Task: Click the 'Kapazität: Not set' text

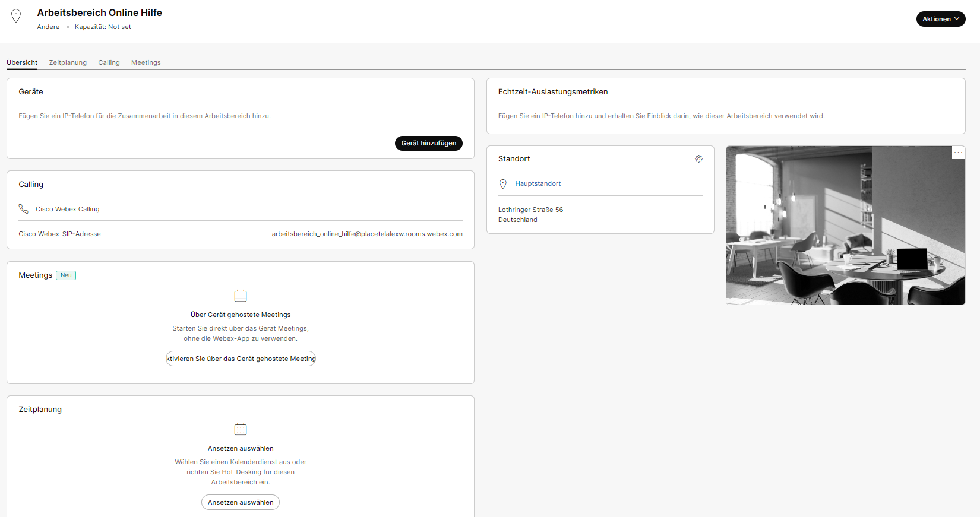Action: (103, 27)
